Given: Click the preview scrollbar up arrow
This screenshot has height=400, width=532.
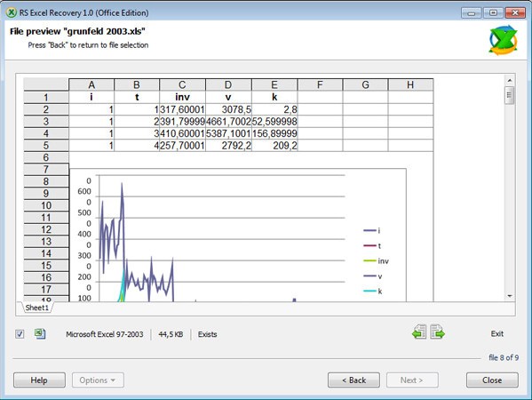Looking at the screenshot, I should [510, 81].
